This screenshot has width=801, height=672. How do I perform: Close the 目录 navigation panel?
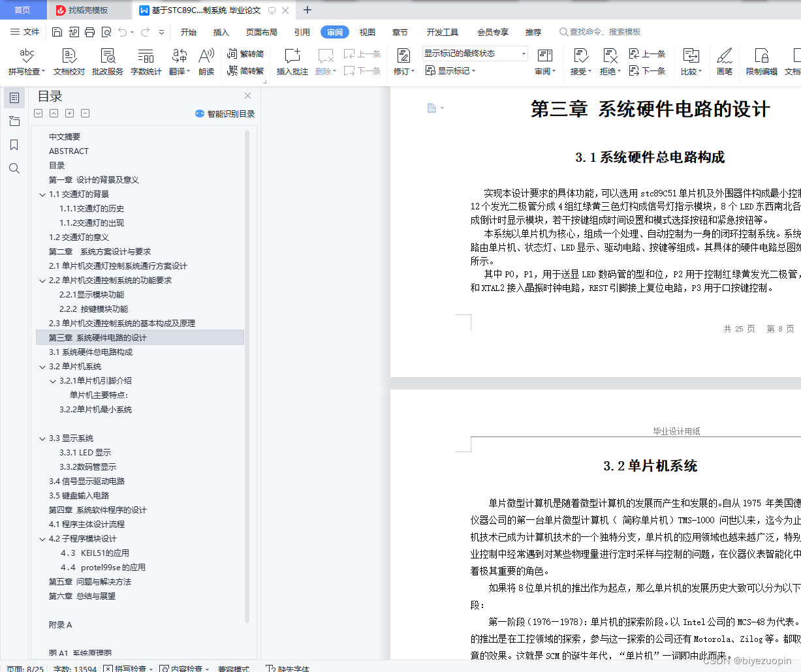tap(247, 96)
